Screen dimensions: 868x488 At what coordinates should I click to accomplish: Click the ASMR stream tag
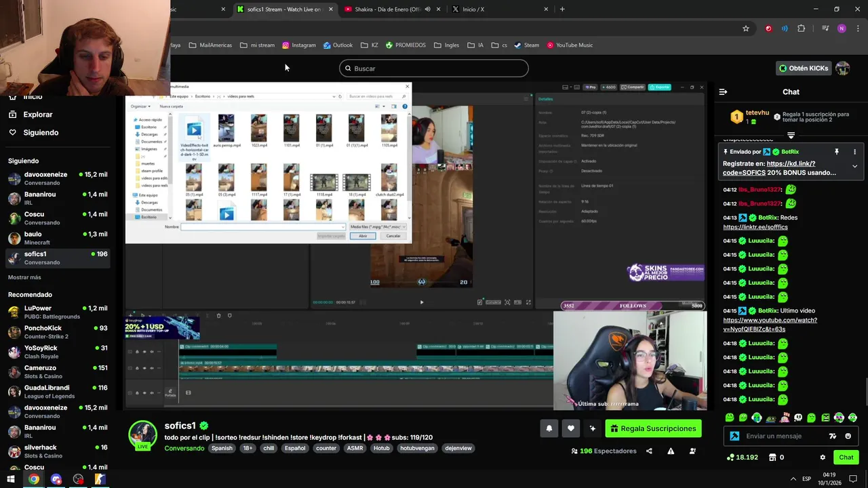point(355,448)
